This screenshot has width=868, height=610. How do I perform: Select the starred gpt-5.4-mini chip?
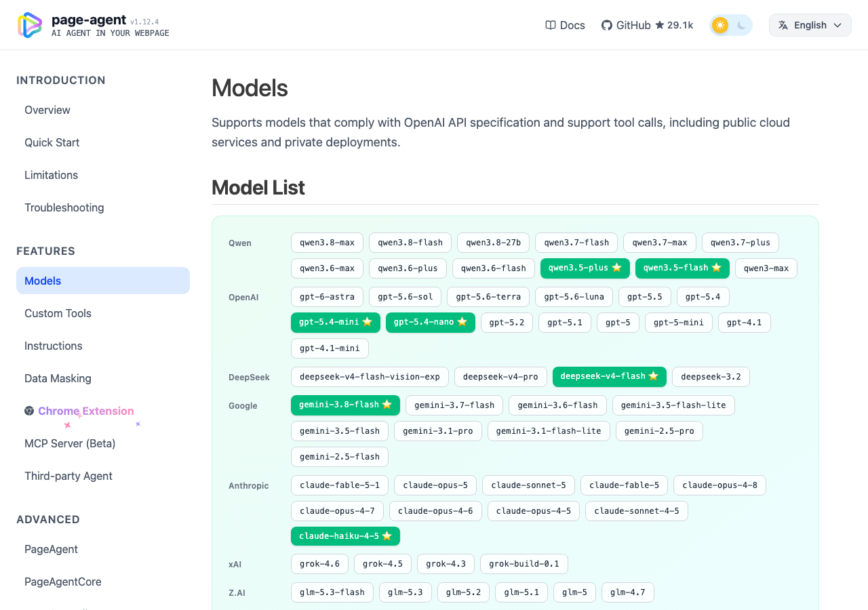click(336, 323)
